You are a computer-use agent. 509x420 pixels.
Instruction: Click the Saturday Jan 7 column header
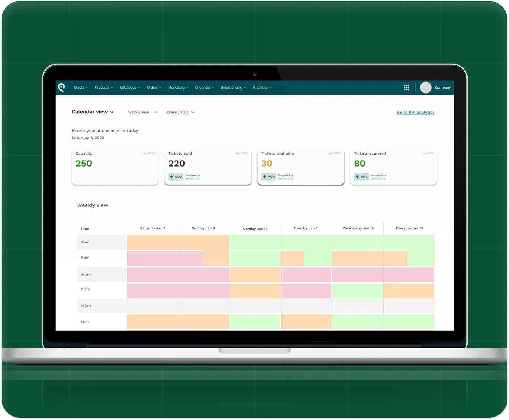[x=153, y=228]
